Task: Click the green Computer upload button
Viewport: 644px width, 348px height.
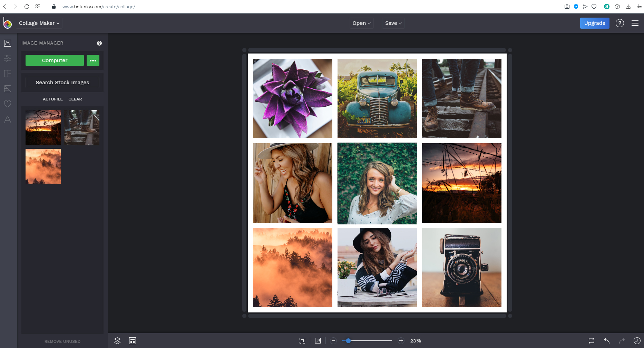Action: point(55,60)
